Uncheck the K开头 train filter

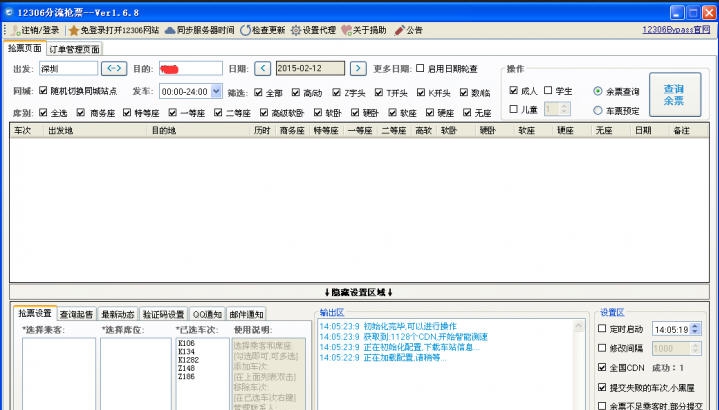[x=420, y=93]
